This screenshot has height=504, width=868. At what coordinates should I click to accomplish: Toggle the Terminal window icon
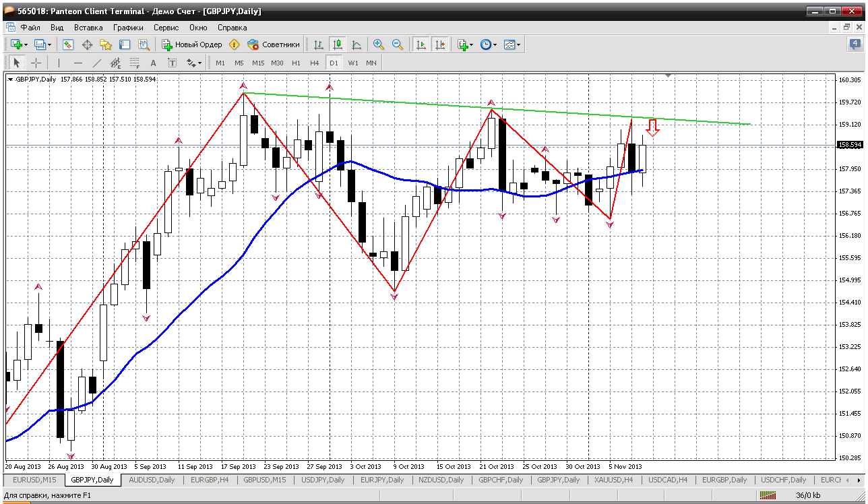click(125, 44)
